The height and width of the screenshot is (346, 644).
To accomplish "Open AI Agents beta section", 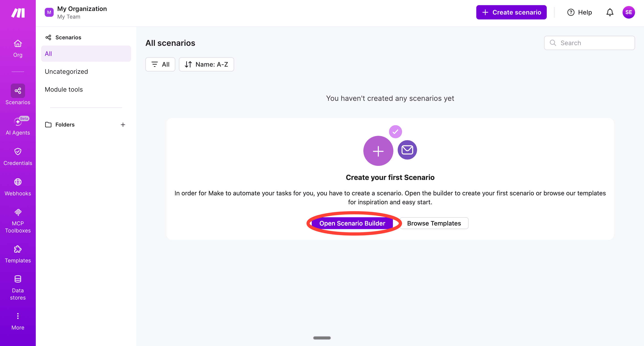I will (18, 126).
